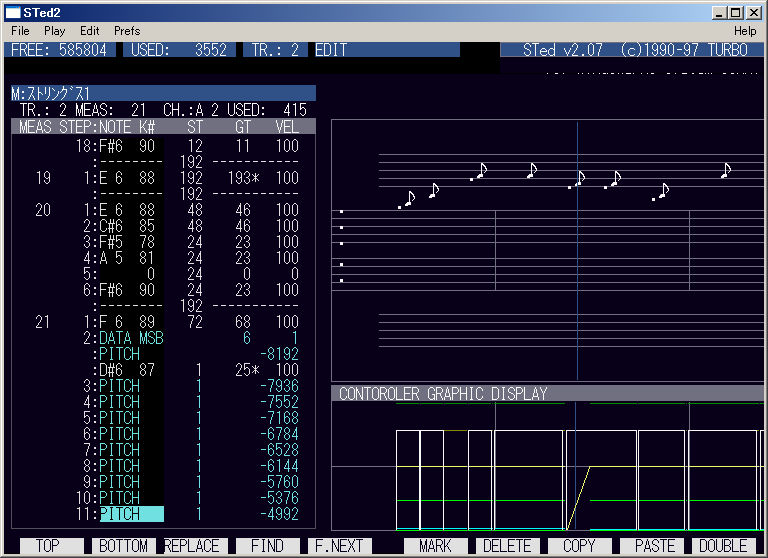Click the NOTE K# column header

pos(127,127)
